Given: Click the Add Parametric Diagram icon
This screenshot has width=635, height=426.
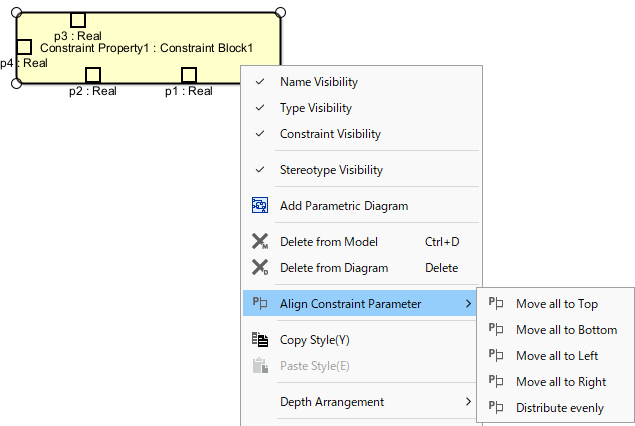Looking at the screenshot, I should (260, 205).
